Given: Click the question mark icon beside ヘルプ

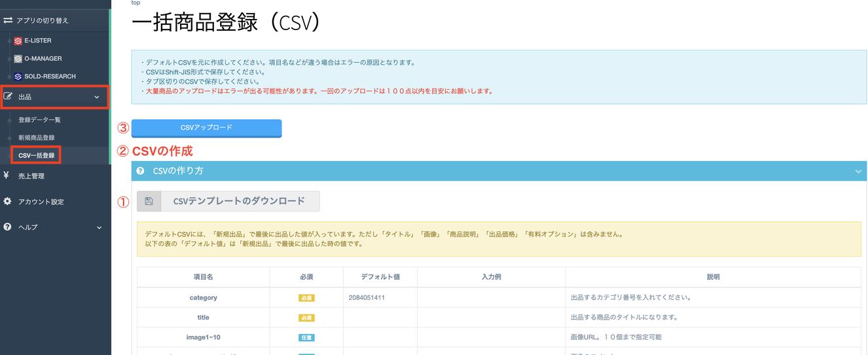Looking at the screenshot, I should coord(7,227).
